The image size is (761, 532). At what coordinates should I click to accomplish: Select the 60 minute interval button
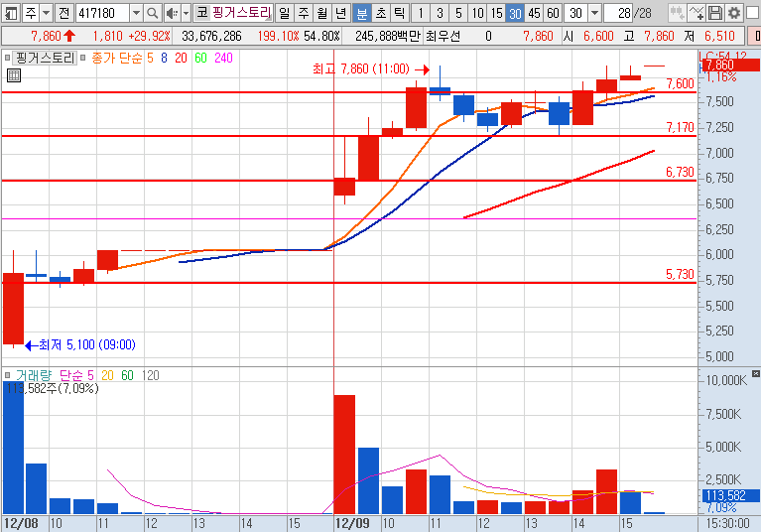point(554,13)
